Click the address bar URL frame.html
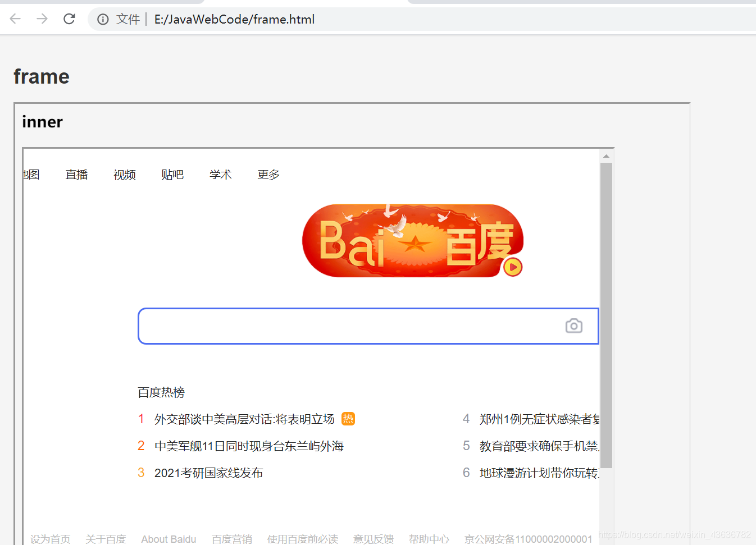The image size is (756, 545). pyautogui.click(x=234, y=20)
